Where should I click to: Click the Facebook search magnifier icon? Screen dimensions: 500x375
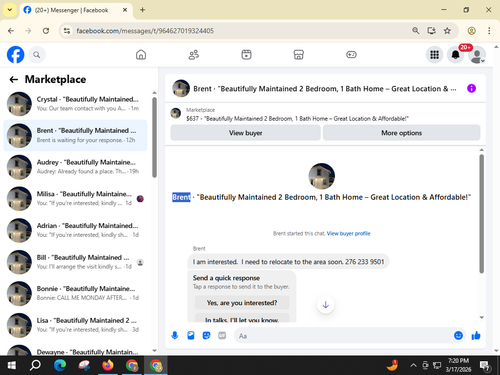pyautogui.click(x=37, y=55)
